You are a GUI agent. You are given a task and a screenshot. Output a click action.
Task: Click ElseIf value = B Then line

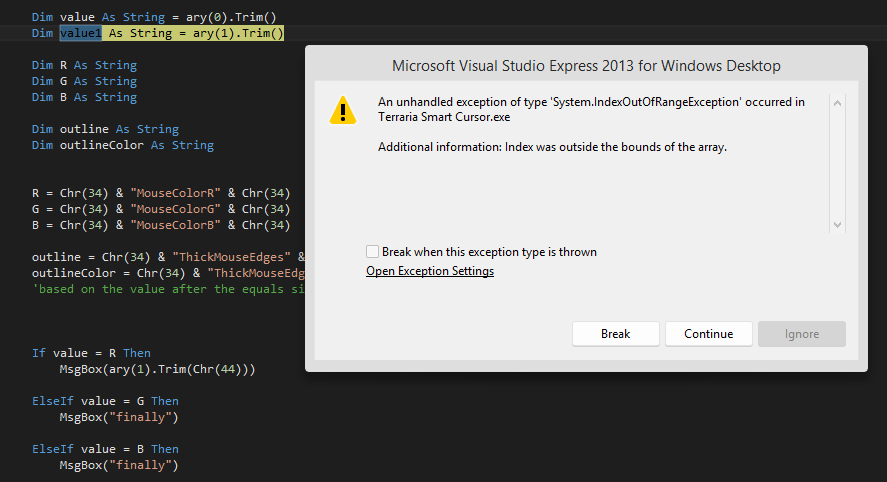pyautogui.click(x=105, y=449)
